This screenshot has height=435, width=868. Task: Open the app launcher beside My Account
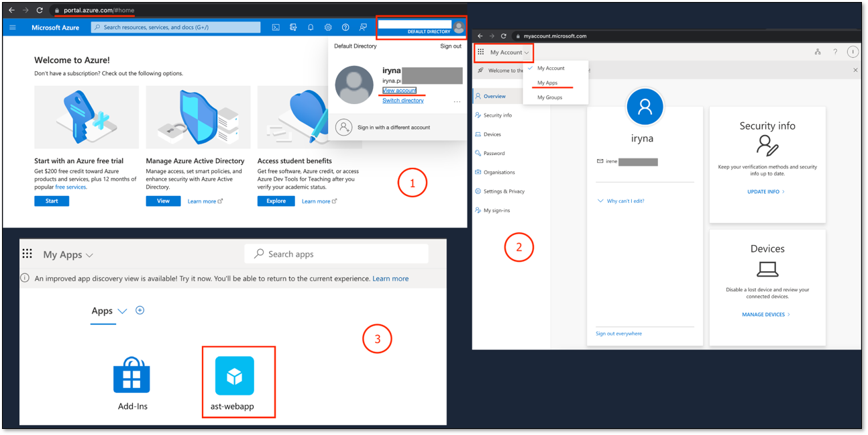pyautogui.click(x=480, y=52)
